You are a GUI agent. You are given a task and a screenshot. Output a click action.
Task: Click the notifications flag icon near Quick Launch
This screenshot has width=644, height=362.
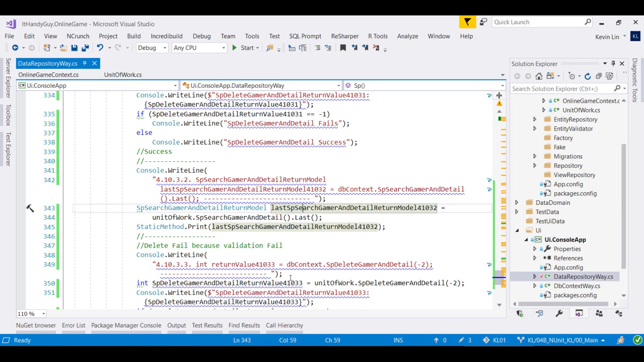tap(467, 21)
